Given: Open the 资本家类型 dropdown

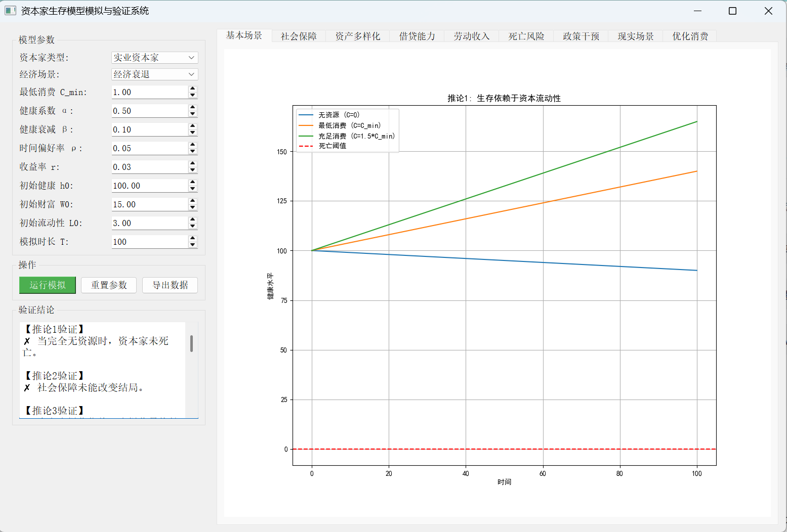Looking at the screenshot, I should coord(154,58).
